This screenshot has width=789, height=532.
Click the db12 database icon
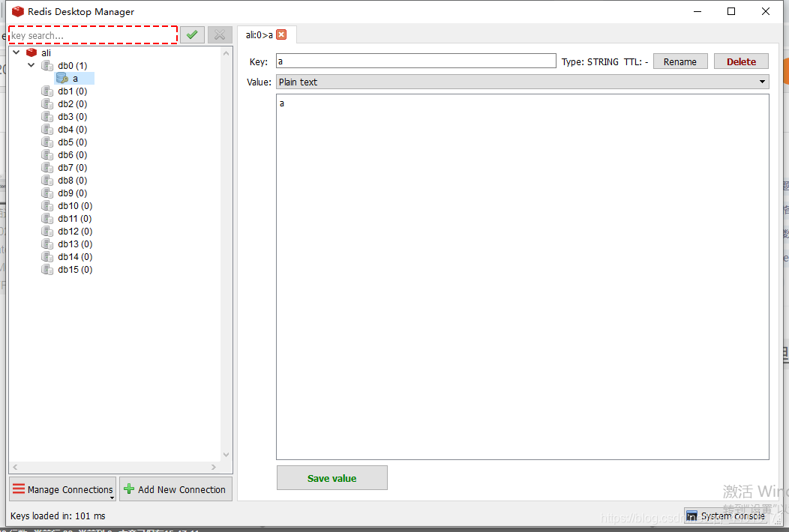click(x=47, y=232)
